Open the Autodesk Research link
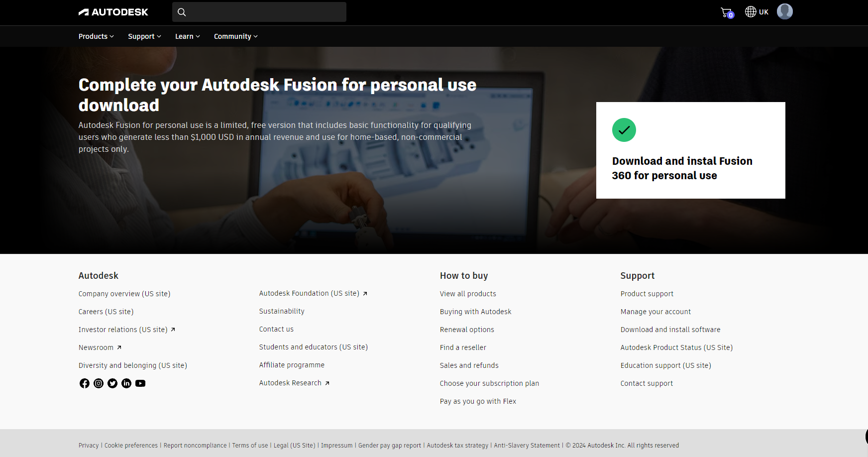868x457 pixels. [294, 383]
